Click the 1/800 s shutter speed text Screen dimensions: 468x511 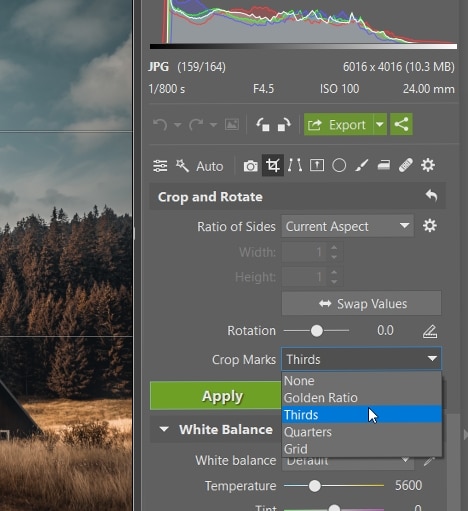tap(167, 89)
